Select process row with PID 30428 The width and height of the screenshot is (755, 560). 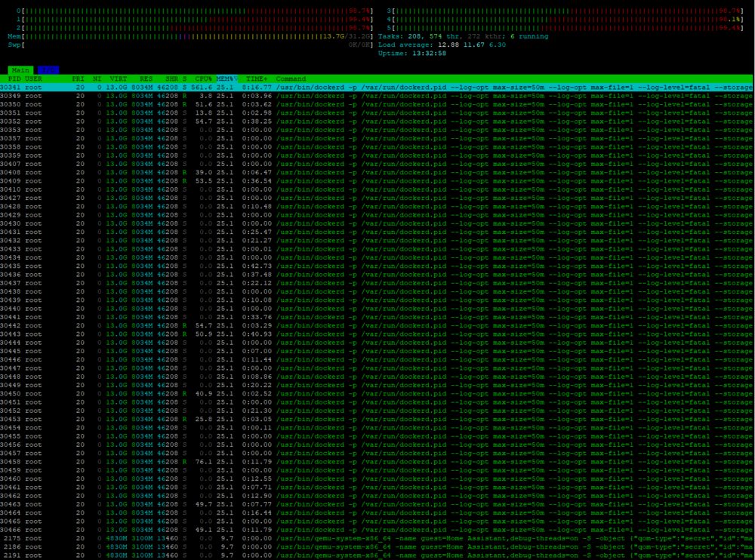pyautogui.click(x=377, y=207)
